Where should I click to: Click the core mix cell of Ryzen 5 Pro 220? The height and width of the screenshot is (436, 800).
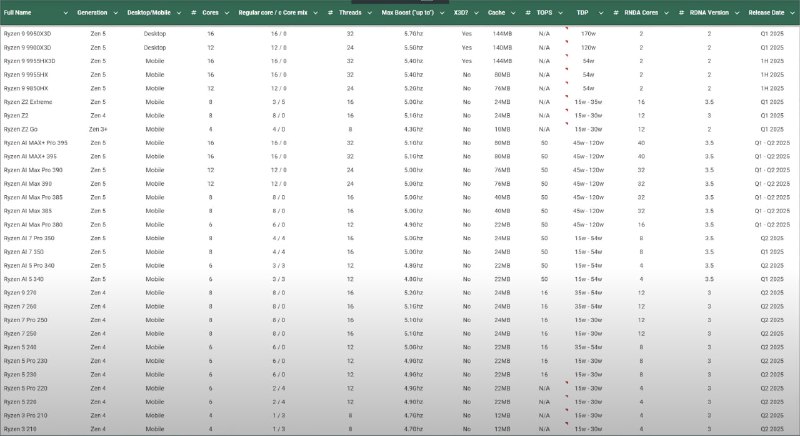click(279, 388)
